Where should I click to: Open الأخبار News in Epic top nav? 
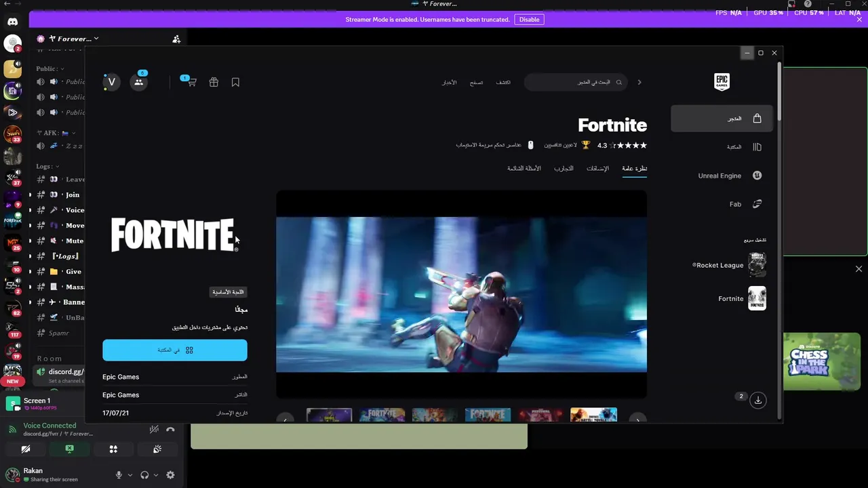(x=450, y=82)
